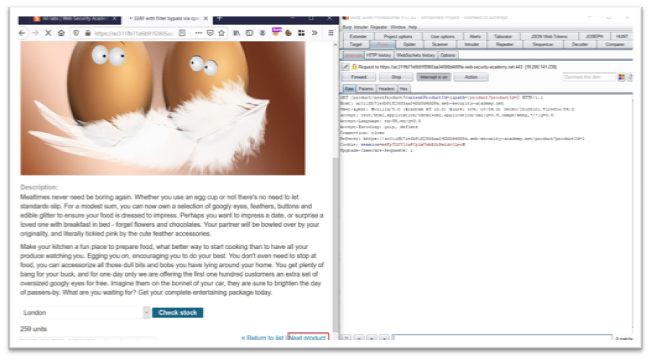This screenshot has height=360, width=651.
Task: Click the Pocket save icon in address bar
Action: click(x=210, y=33)
